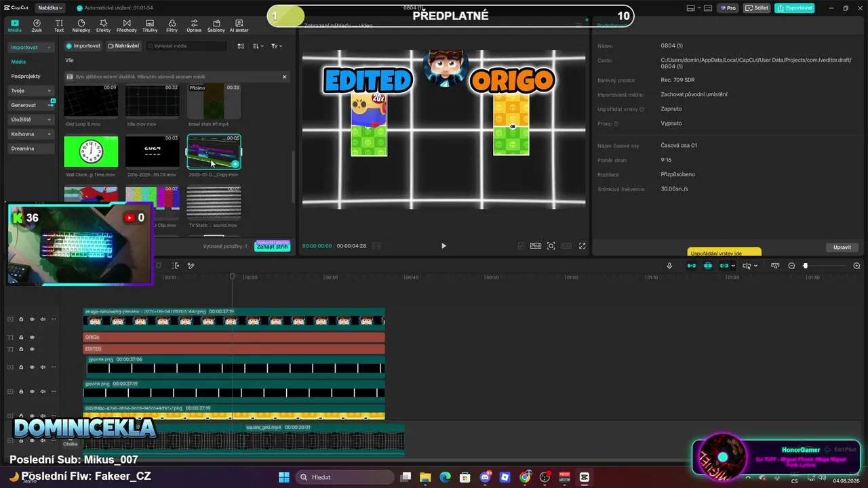
Task: Add the selected 2025-01-0 Copy.mov clip with plus icon
Action: point(235,164)
